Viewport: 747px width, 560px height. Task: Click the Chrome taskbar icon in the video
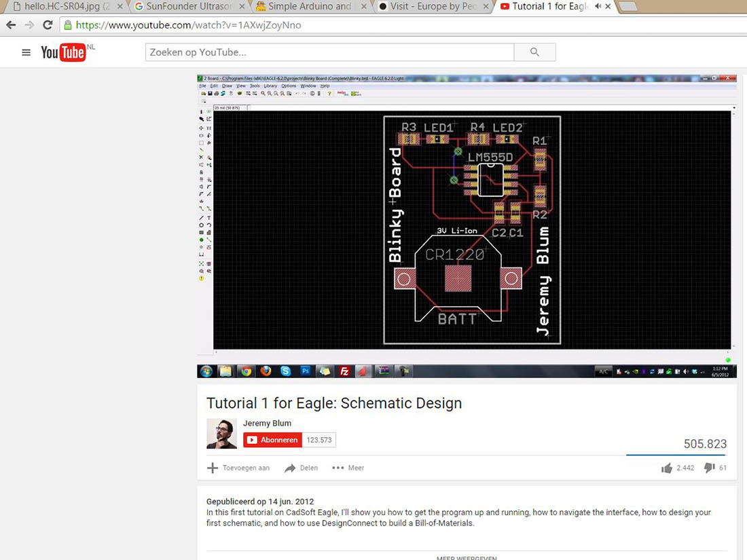point(246,371)
